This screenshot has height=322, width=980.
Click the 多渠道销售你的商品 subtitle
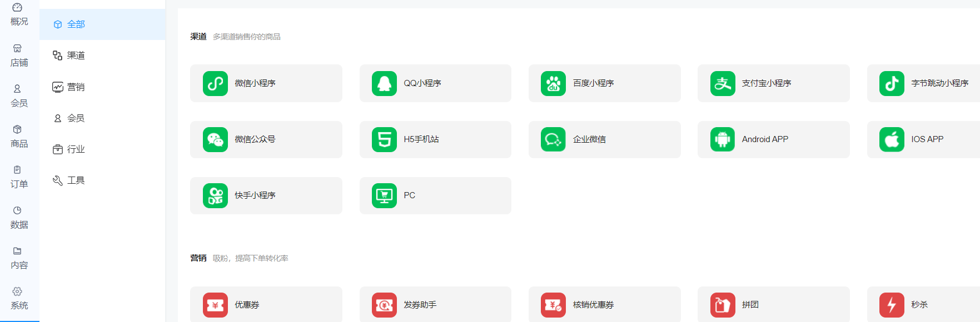[247, 37]
